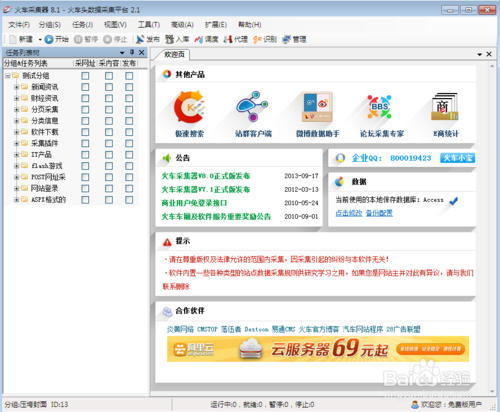500x412 pixels.
Task: Open the 新建 dropdown arrow in toolbar
Action: click(40, 40)
